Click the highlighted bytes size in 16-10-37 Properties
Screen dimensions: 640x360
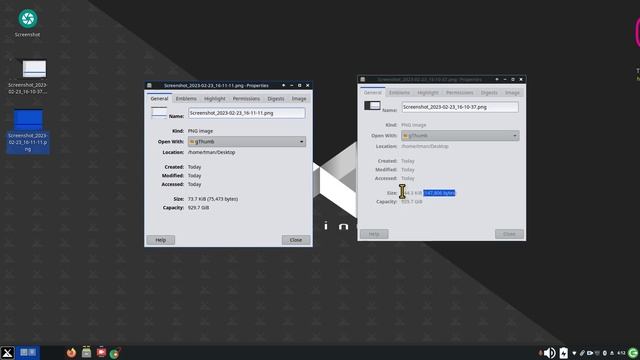click(x=439, y=193)
